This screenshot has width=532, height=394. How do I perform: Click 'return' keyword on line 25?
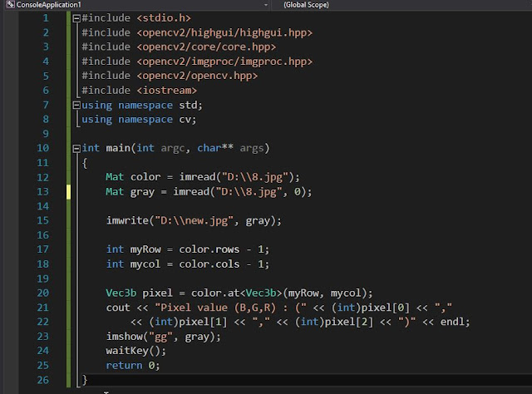point(124,366)
